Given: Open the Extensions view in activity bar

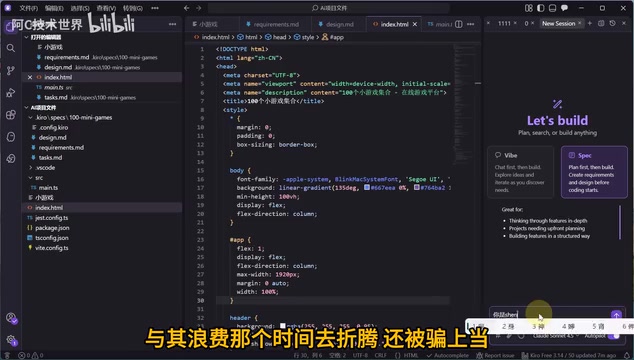Looking at the screenshot, I should click(x=11, y=114).
